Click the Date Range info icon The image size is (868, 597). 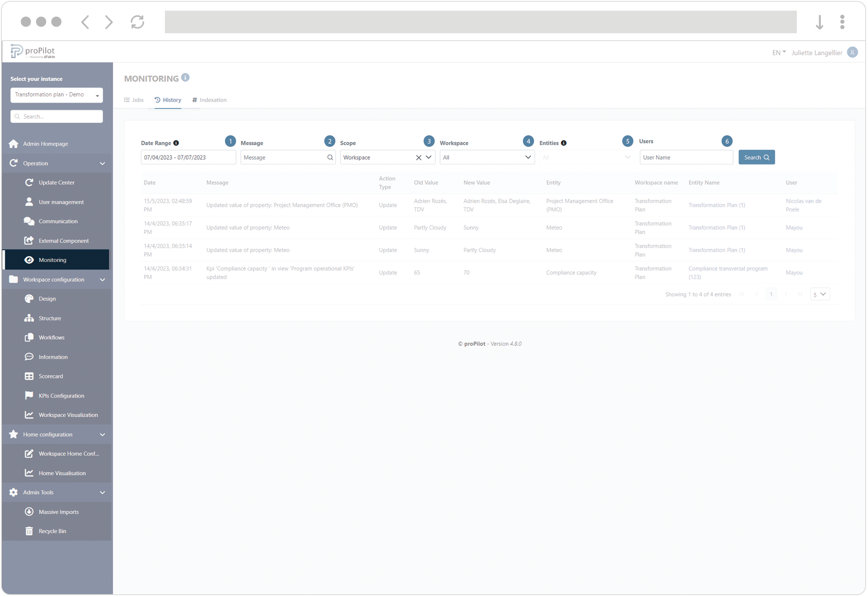pos(176,143)
